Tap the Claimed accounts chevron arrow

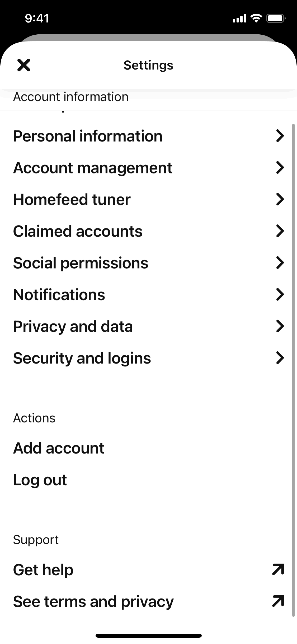coord(280,231)
